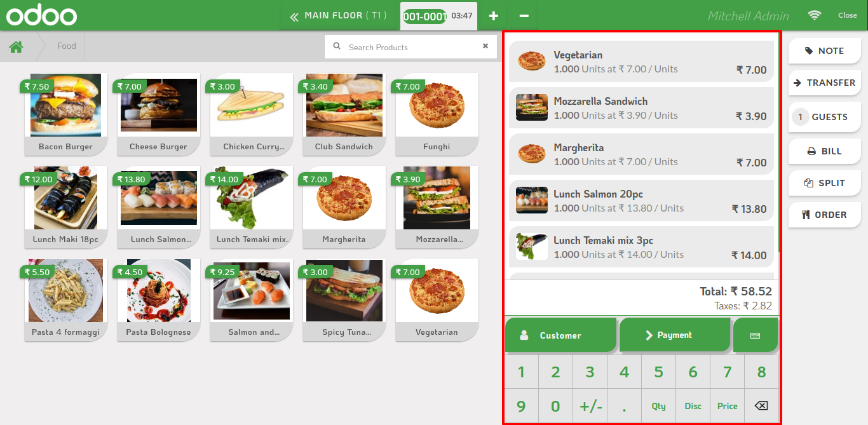Switch numpad to Qty mode

coord(658,406)
